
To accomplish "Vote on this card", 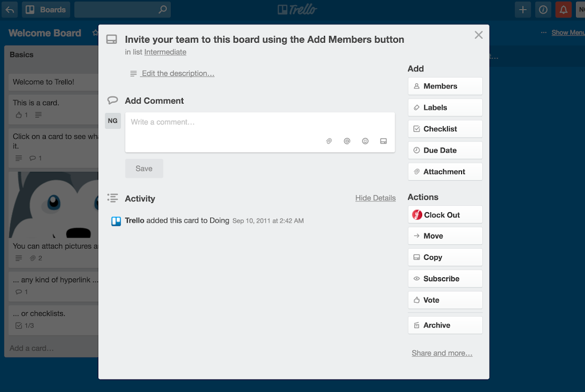I will 445,300.
